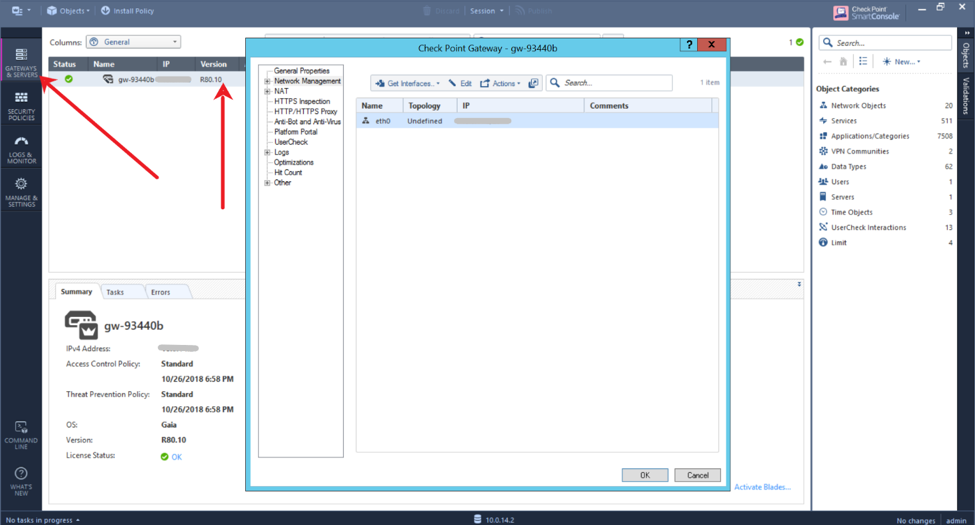This screenshot has width=975, height=525.
Task: Click the Activate Blades link
Action: tap(762, 487)
